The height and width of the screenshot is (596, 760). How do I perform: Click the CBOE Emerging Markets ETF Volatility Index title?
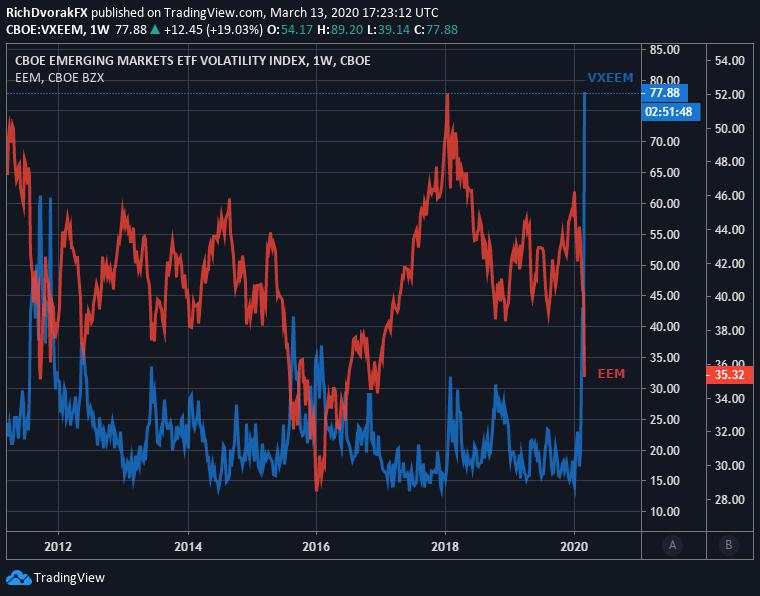pos(193,61)
